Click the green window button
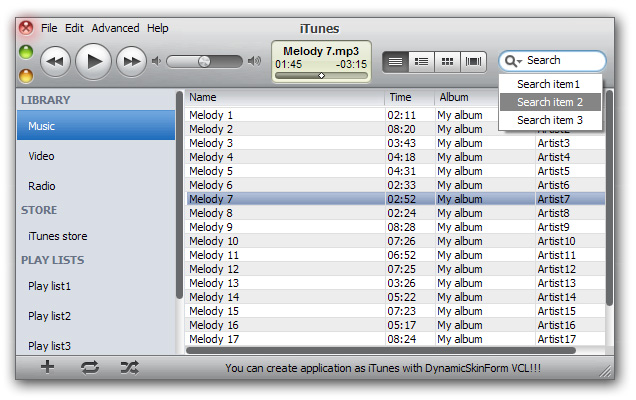 [26, 52]
